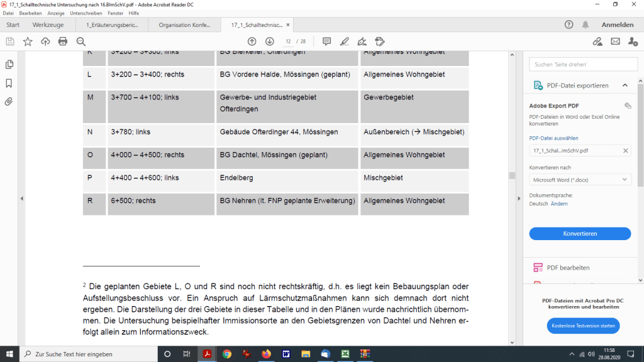This screenshot has width=644, height=362.
Task: Collapse the right tools pane arrow
Action: (x=519, y=199)
